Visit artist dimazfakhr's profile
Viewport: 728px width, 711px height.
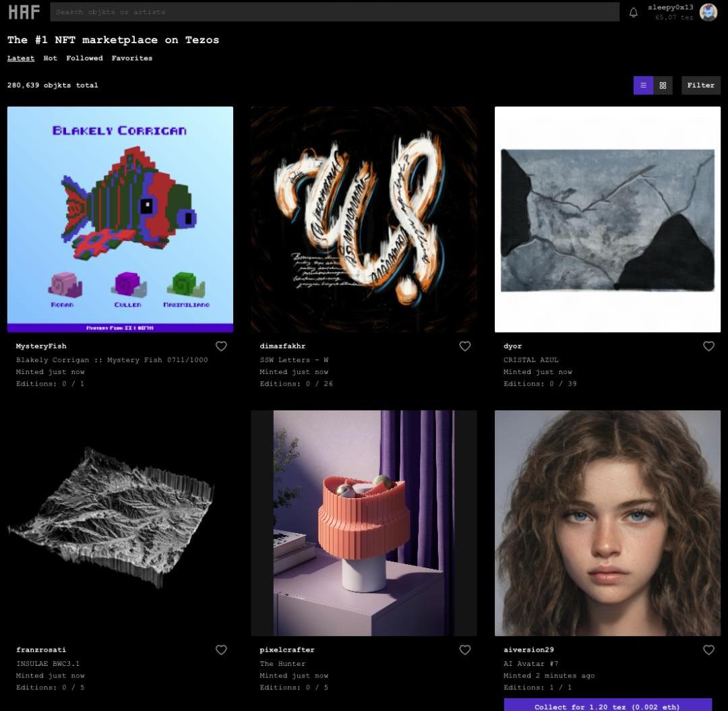[282, 346]
